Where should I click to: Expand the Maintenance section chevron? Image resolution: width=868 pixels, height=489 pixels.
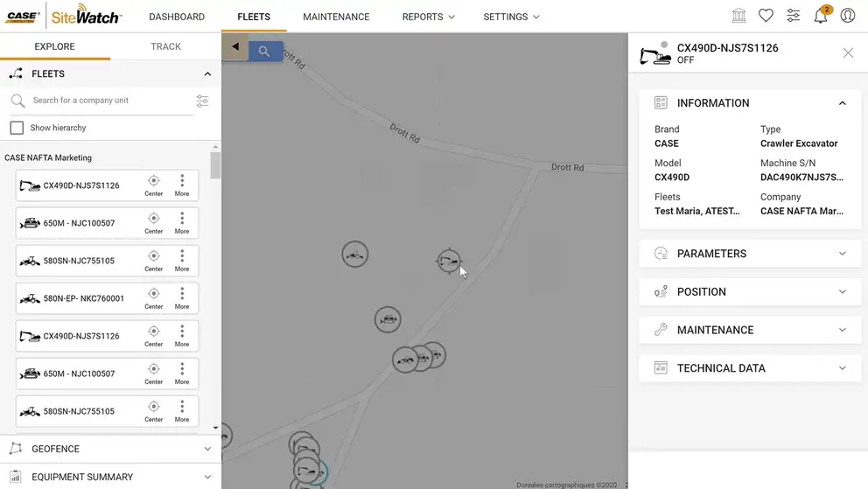pos(842,330)
